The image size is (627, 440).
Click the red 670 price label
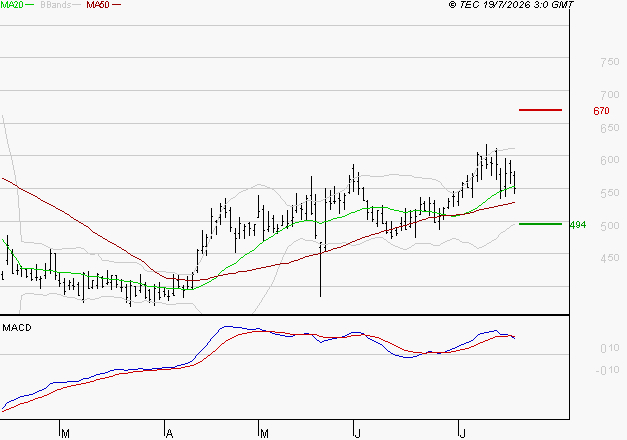(x=601, y=111)
